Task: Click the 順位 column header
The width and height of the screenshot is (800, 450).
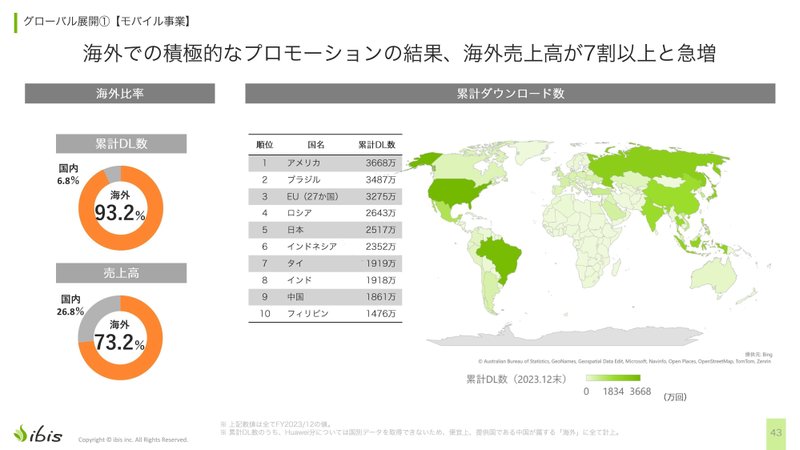Action: (x=264, y=145)
